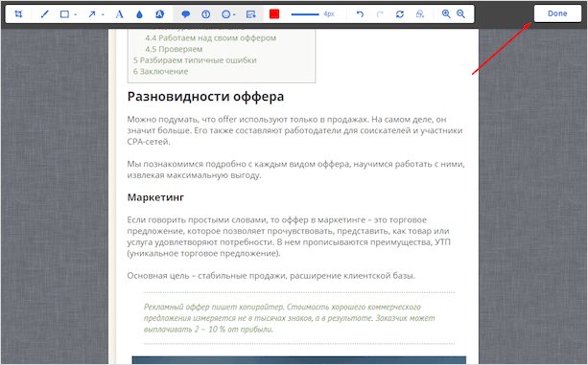Click the subheading Маркетинг
Viewport: 588px width, 365px height.
point(155,197)
